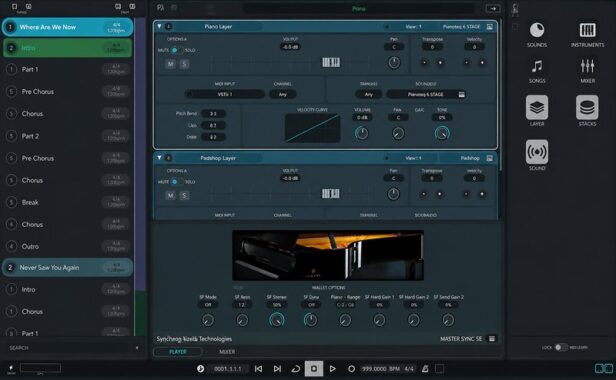The image size is (616, 380).
Task: Open MIDI Input VSTs 1 dropdown
Action: point(225,94)
